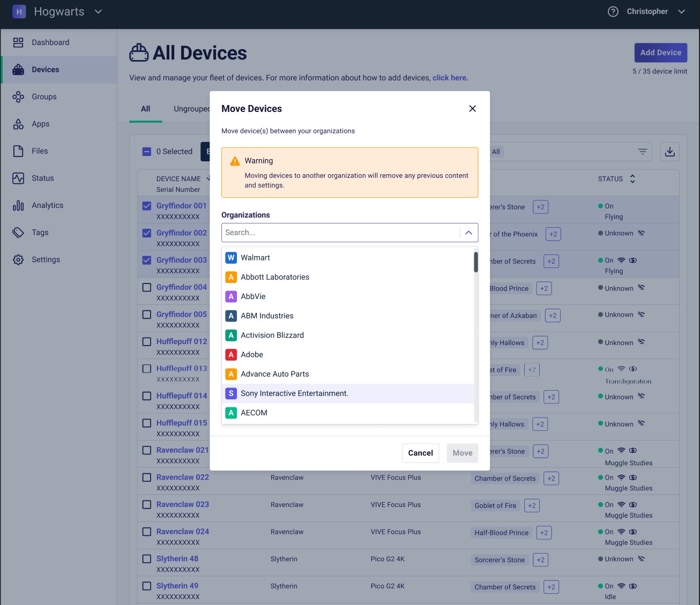
Task: Expand +2 tags in Slytherin 49 row
Action: (x=551, y=587)
